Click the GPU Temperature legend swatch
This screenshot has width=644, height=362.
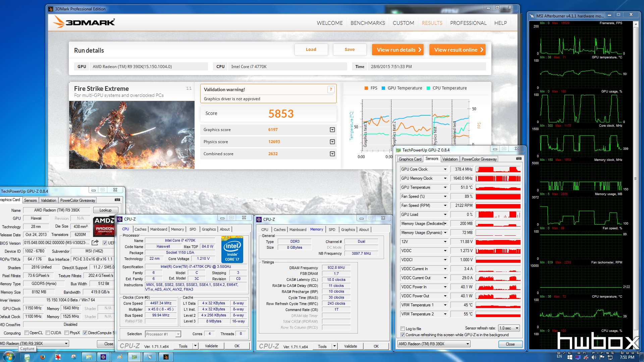pyautogui.click(x=383, y=88)
